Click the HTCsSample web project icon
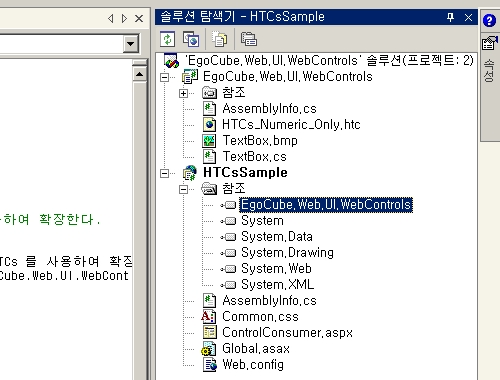This screenshot has width=500, height=380. (190, 173)
